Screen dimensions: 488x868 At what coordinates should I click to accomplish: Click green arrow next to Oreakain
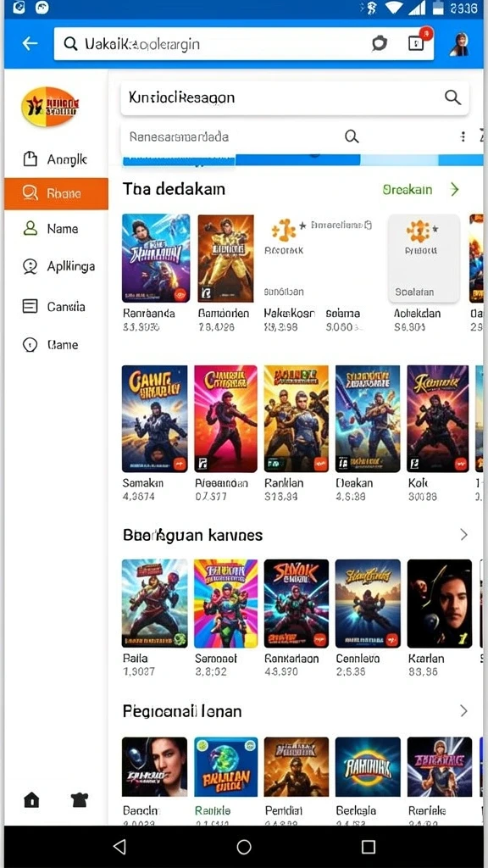[x=455, y=189]
